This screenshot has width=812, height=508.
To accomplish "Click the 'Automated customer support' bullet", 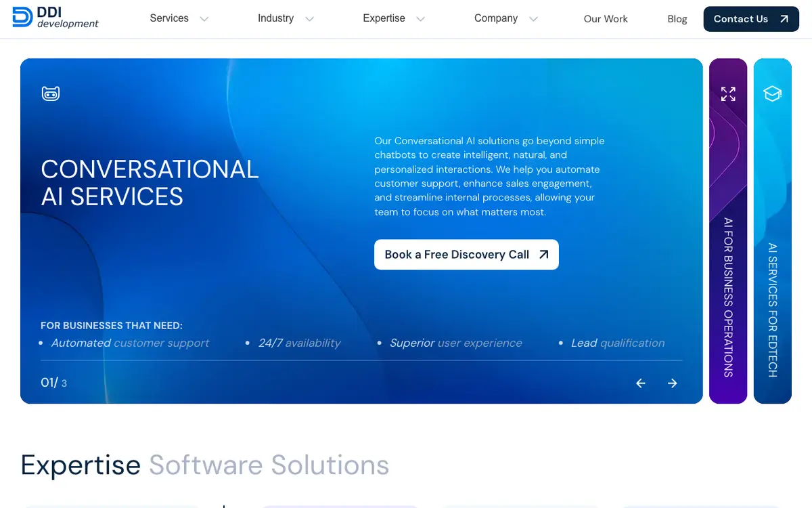I will tap(130, 343).
